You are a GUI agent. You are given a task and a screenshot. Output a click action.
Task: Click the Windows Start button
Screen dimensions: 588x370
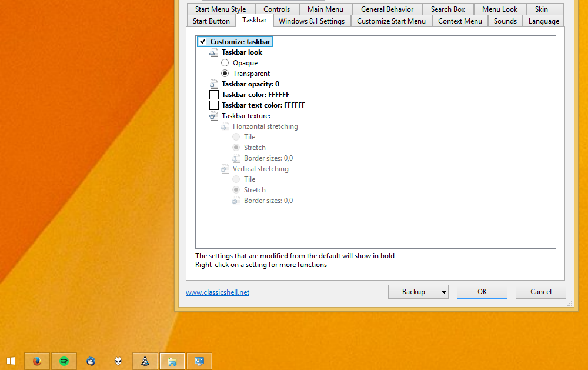pyautogui.click(x=11, y=361)
